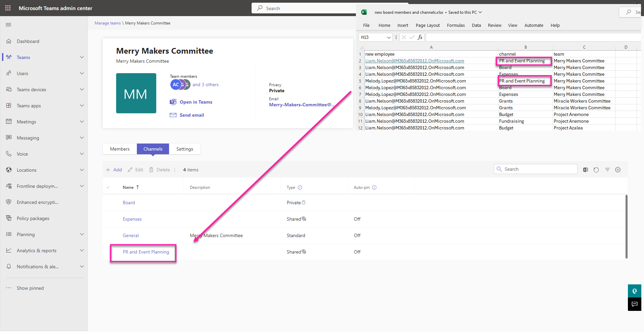Collapse the navigation hamburger menu
This screenshot has width=644, height=332.
click(x=9, y=24)
